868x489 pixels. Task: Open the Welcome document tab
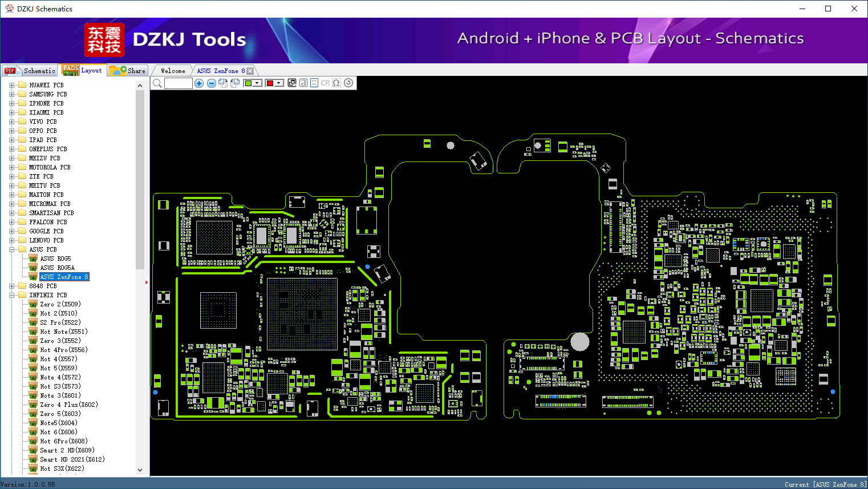(173, 71)
